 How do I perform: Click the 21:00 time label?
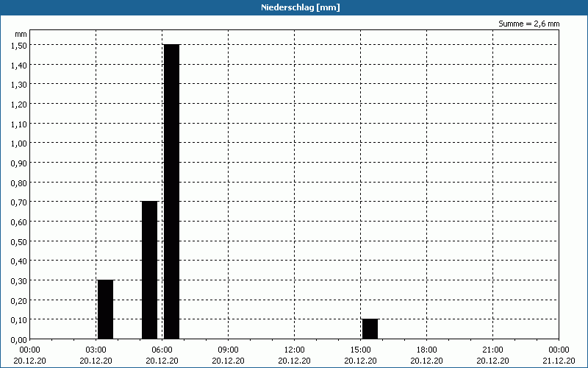tap(492, 350)
